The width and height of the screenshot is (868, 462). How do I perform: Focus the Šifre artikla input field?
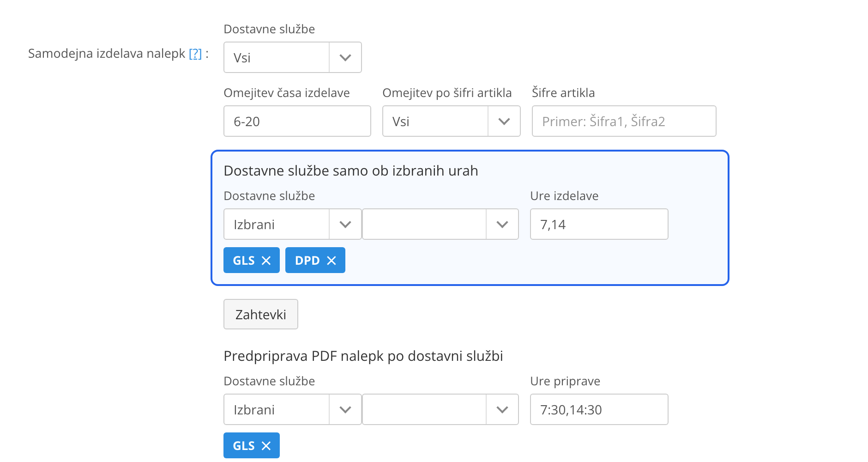tap(624, 121)
